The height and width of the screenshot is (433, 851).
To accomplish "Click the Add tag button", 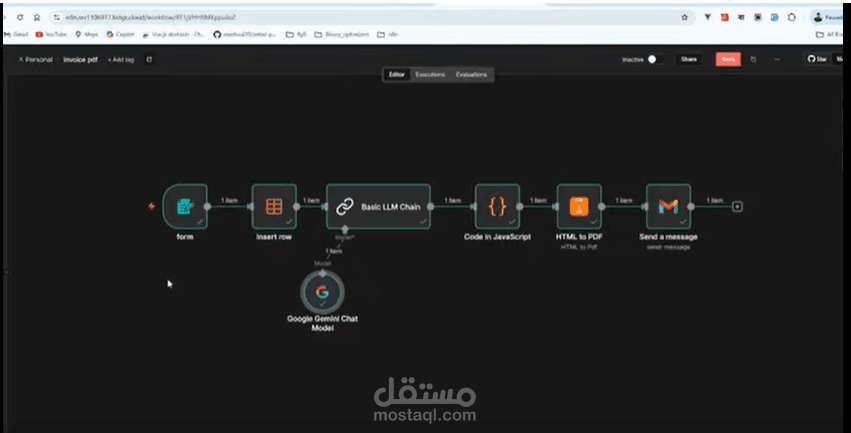I will point(120,60).
